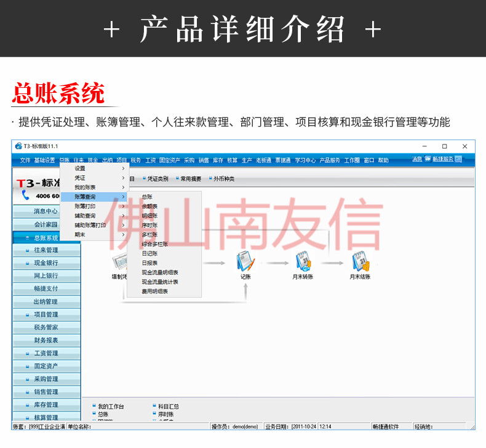Expand 核算管理 in the sidebar
The width and height of the screenshot is (486, 448).
coord(47,417)
